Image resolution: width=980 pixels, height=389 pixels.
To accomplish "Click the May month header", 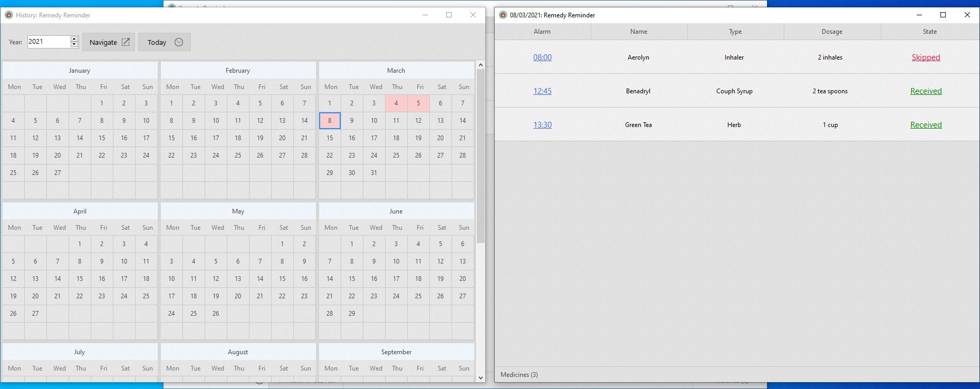I will pos(238,211).
